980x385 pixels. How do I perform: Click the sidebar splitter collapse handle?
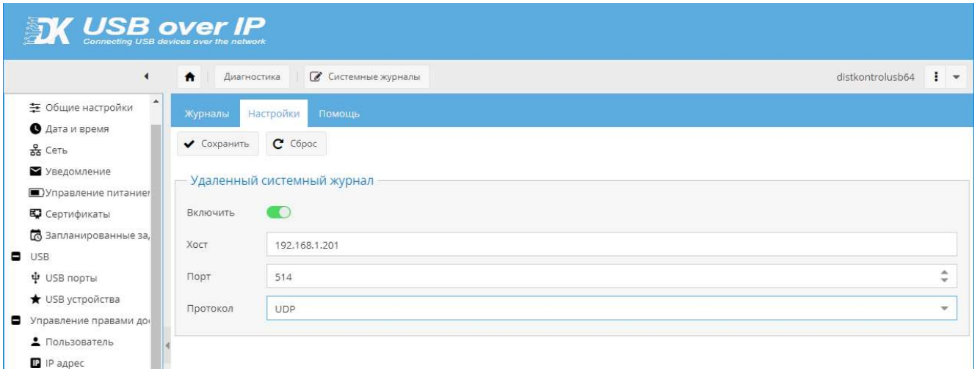tap(166, 345)
